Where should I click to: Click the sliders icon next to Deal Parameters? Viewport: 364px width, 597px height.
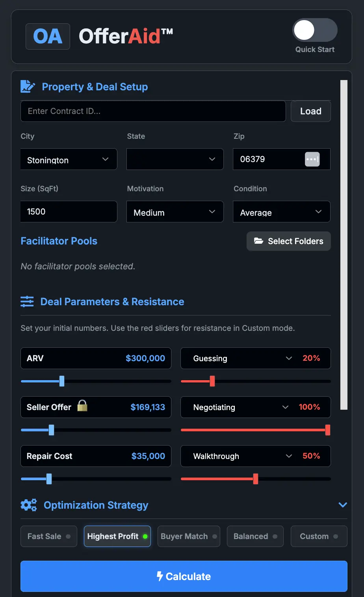(27, 301)
